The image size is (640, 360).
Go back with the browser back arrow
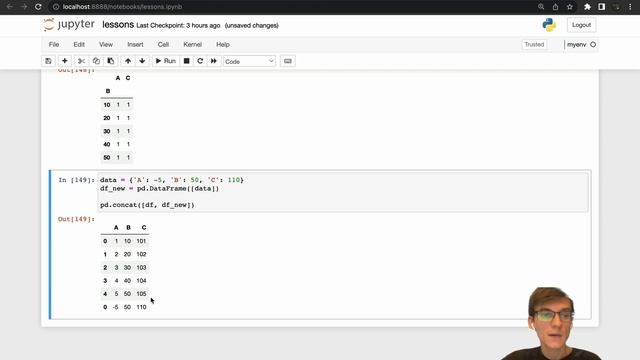click(x=9, y=7)
